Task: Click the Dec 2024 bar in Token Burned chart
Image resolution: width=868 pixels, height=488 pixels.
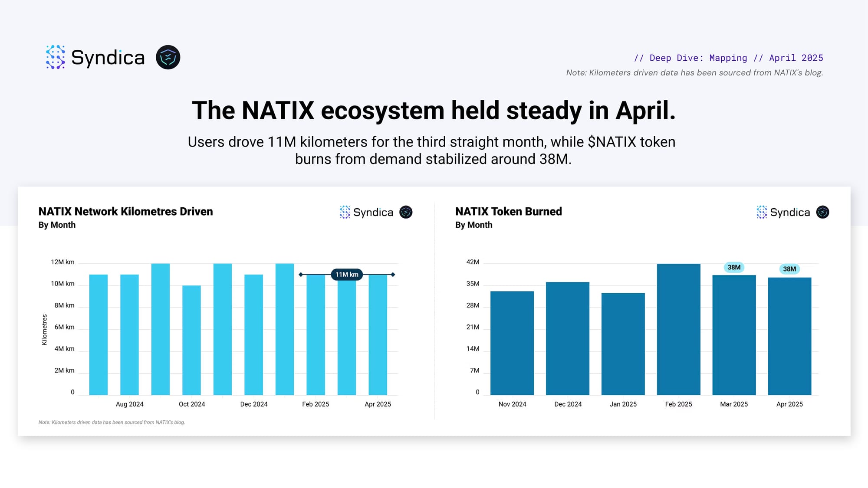Action: tap(568, 338)
